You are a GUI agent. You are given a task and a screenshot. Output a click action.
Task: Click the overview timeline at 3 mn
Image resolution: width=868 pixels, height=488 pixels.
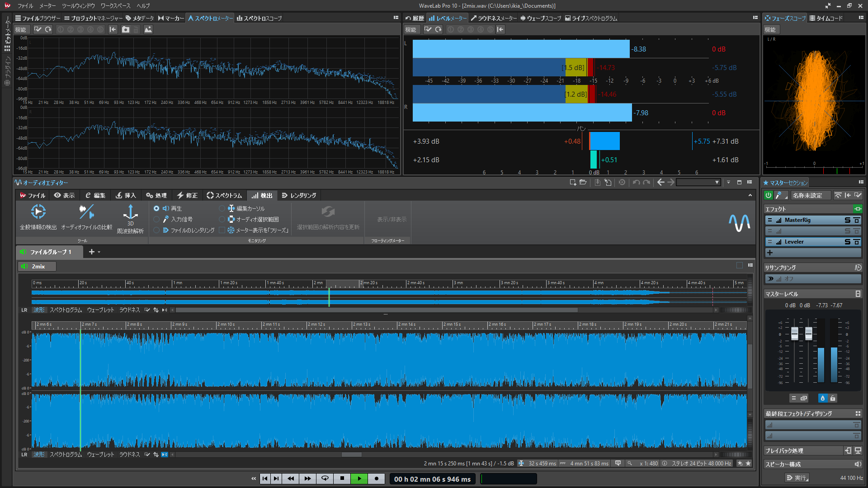pos(453,283)
